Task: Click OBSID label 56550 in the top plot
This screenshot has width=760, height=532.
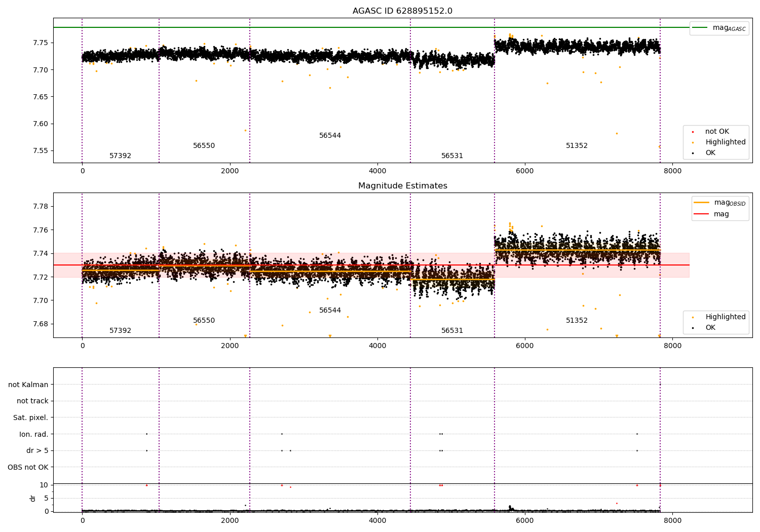Action: 204,146
